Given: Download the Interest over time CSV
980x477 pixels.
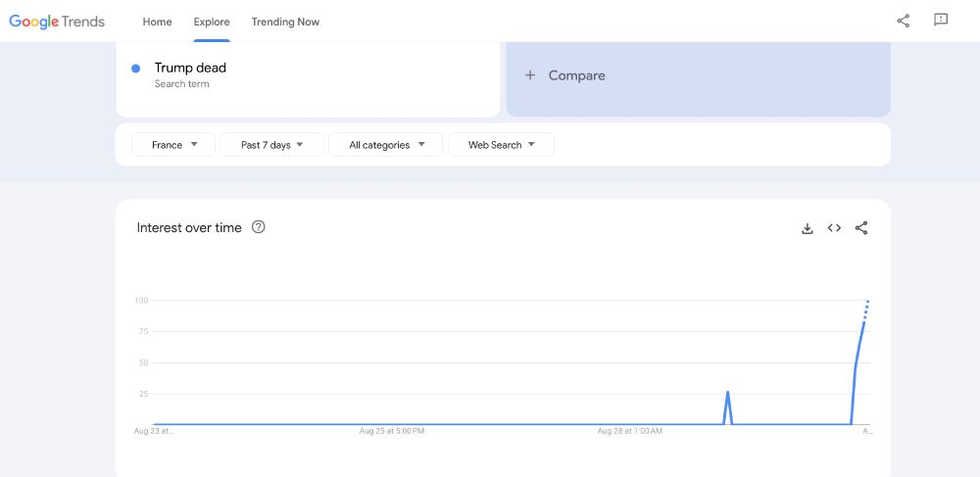Looking at the screenshot, I should tap(808, 228).
